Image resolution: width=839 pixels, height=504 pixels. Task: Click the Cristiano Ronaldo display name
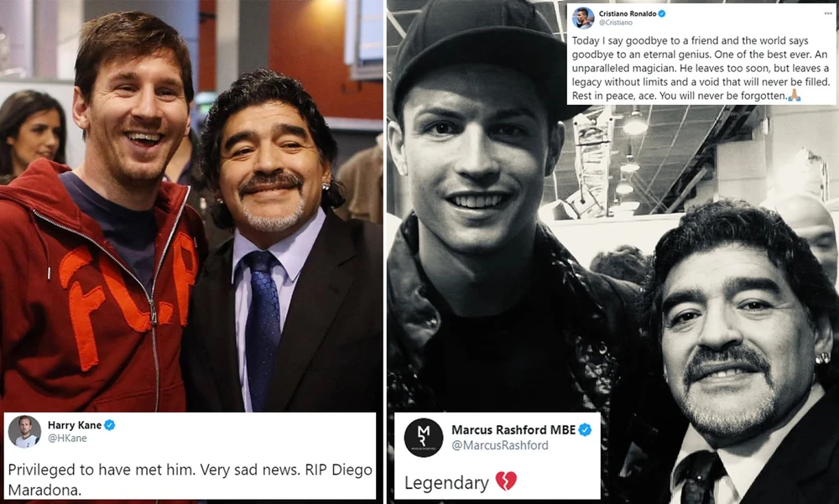[x=628, y=14]
